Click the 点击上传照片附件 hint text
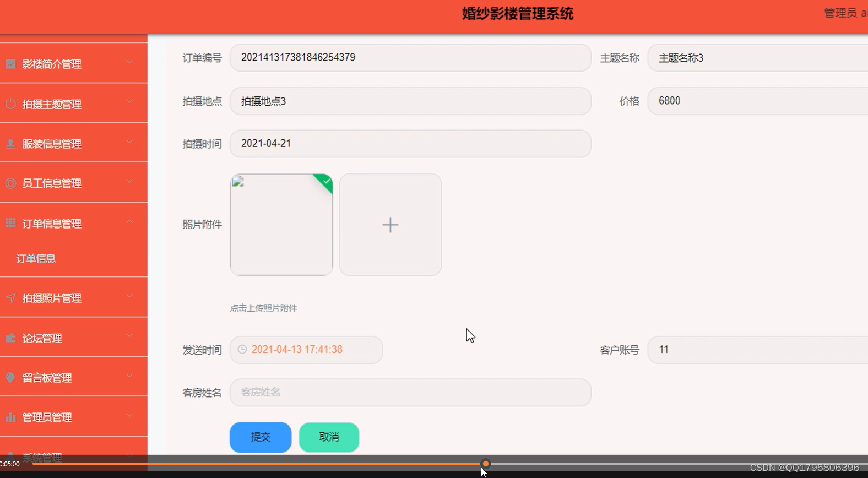Viewport: 868px width, 478px height. click(x=263, y=308)
